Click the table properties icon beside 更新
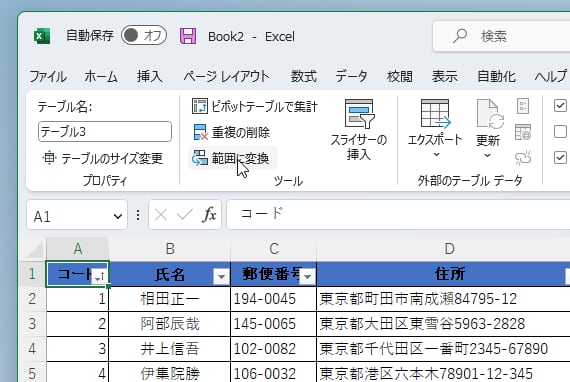Screen dimensions: 570x382 pos(523,106)
